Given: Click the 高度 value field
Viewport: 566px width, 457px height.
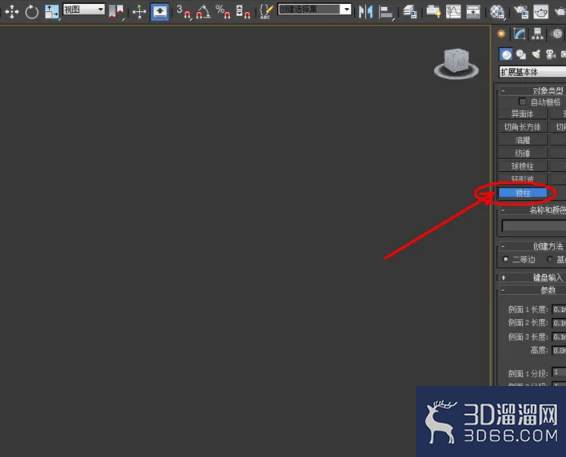Looking at the screenshot, I should (560, 351).
